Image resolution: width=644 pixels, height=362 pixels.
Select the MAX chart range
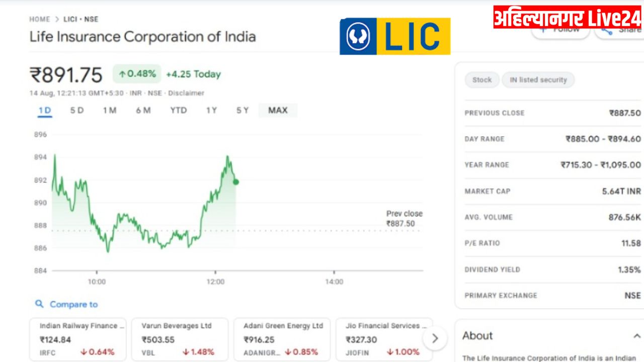point(278,110)
